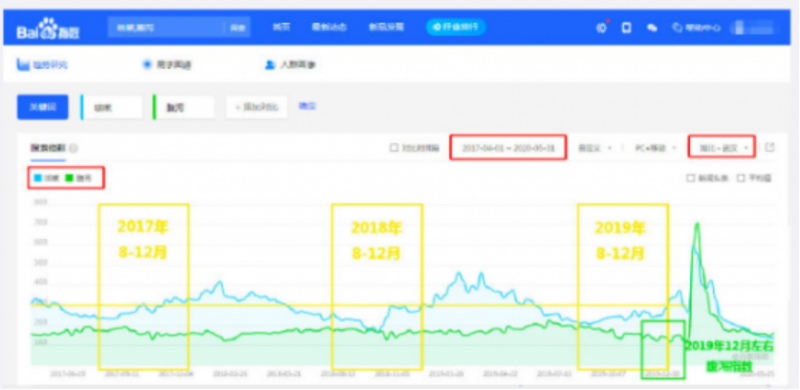Click the Baidu Index paw logo
The width and height of the screenshot is (800, 390).
48,28
